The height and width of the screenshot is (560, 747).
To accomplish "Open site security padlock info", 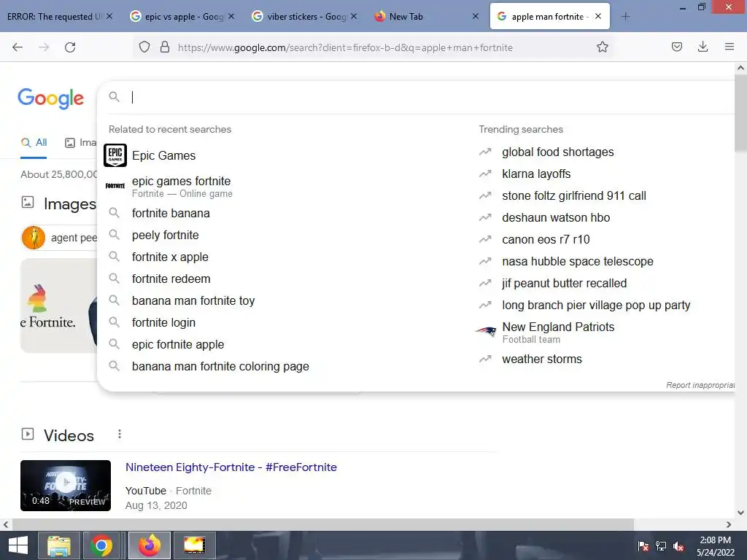I will click(165, 47).
